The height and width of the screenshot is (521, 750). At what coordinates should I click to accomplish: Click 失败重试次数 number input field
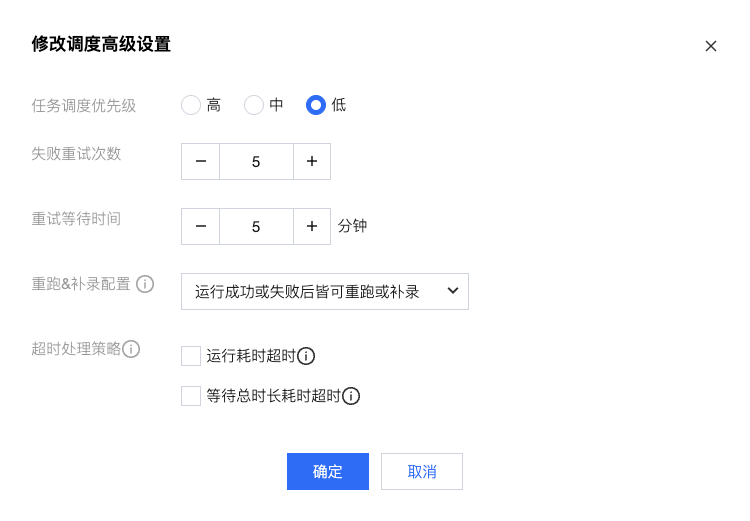(x=256, y=161)
